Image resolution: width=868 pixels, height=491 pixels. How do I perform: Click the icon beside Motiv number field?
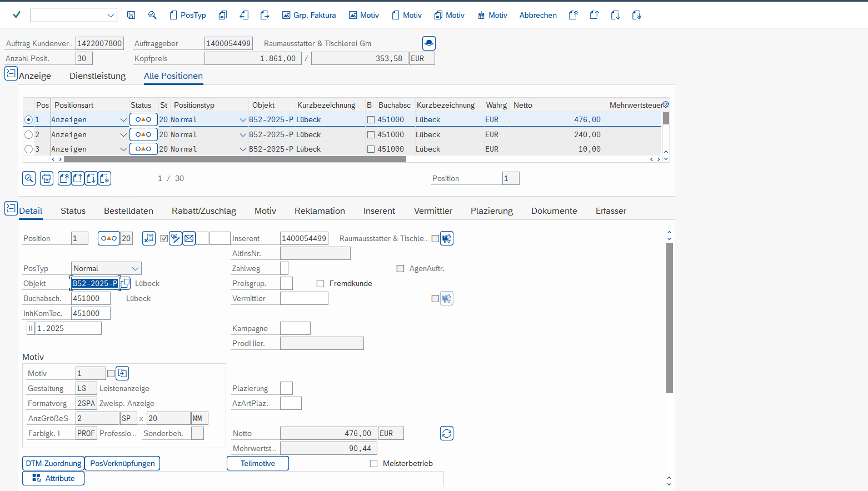tap(122, 373)
